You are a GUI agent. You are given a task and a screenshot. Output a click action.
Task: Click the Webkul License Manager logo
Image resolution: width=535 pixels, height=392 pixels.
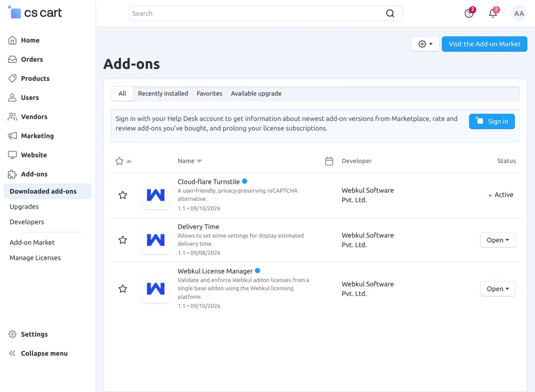(156, 289)
